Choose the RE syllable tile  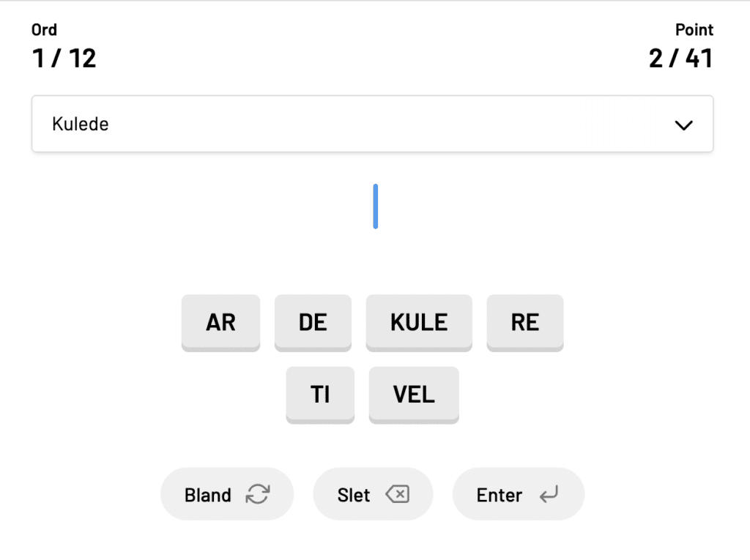tap(525, 322)
